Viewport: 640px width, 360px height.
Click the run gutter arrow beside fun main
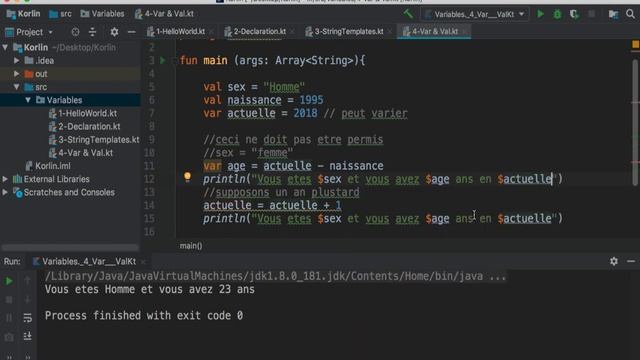pyautogui.click(x=163, y=60)
